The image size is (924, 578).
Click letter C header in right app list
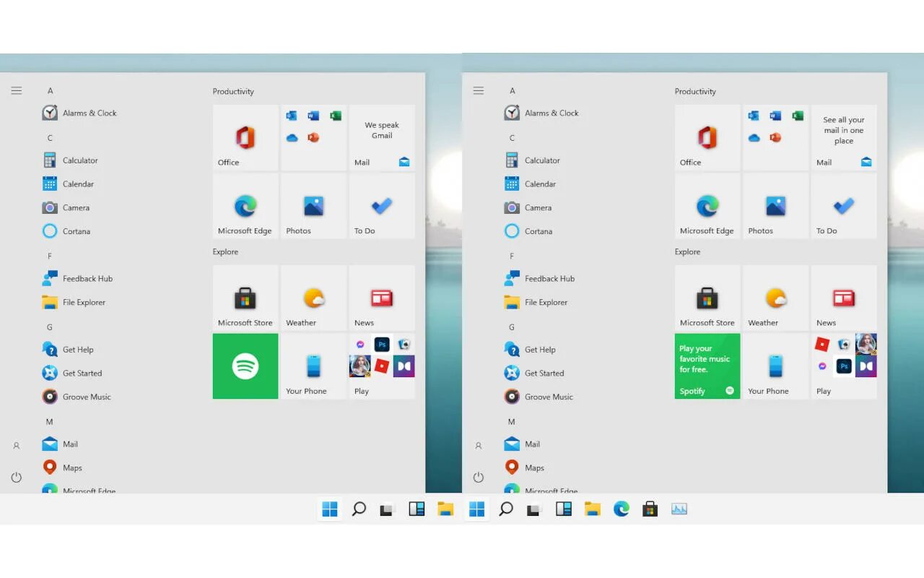(x=513, y=138)
